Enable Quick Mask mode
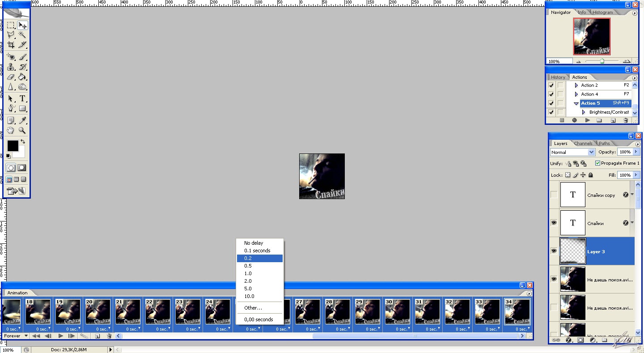Screen dimensions: 644x353 21,168
